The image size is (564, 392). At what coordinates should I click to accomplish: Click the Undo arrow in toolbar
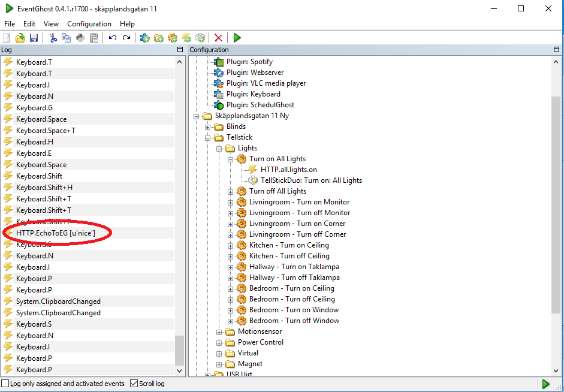tap(113, 38)
